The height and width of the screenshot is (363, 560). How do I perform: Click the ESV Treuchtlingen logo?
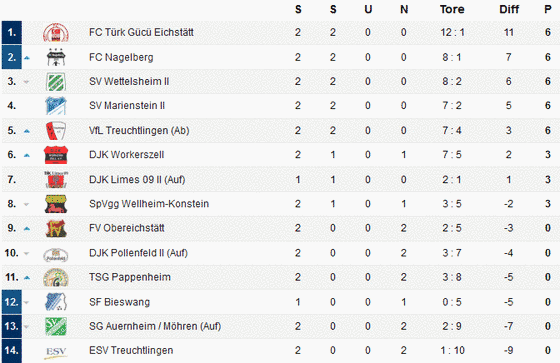coord(56,352)
